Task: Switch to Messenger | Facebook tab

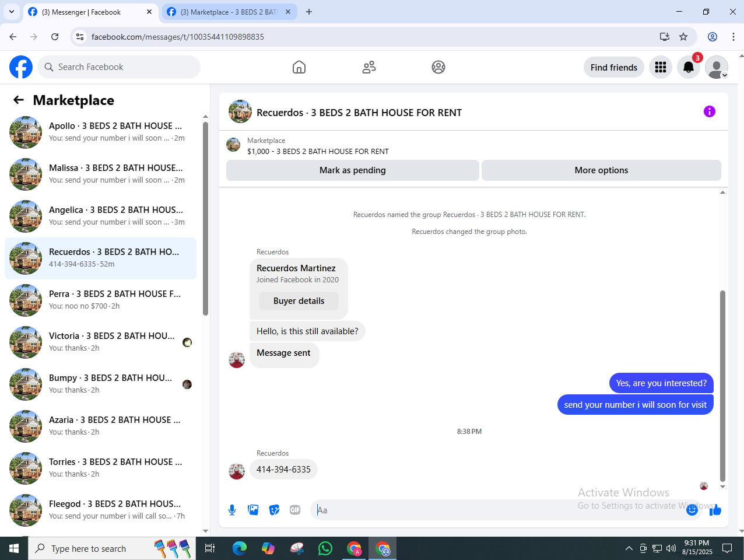Action: point(90,12)
